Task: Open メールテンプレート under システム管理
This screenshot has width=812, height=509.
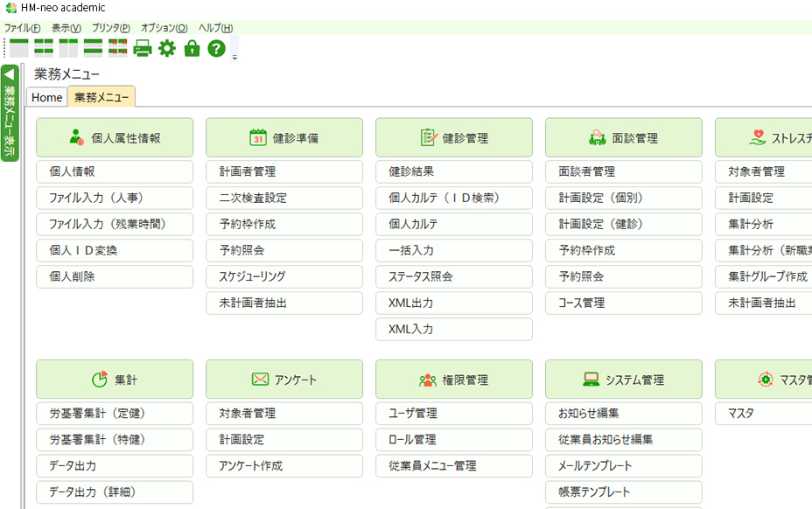Action: pos(623,465)
